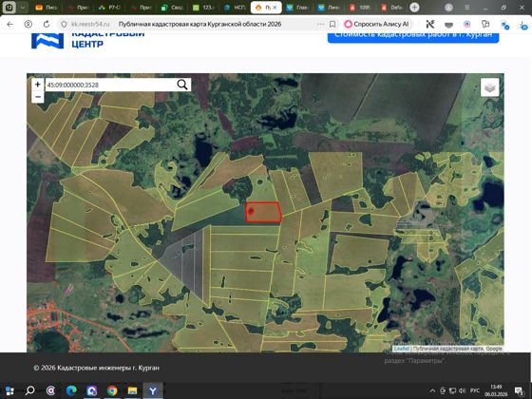Open a new browser tab
Viewport: 532px width, 399px height.
click(x=414, y=8)
